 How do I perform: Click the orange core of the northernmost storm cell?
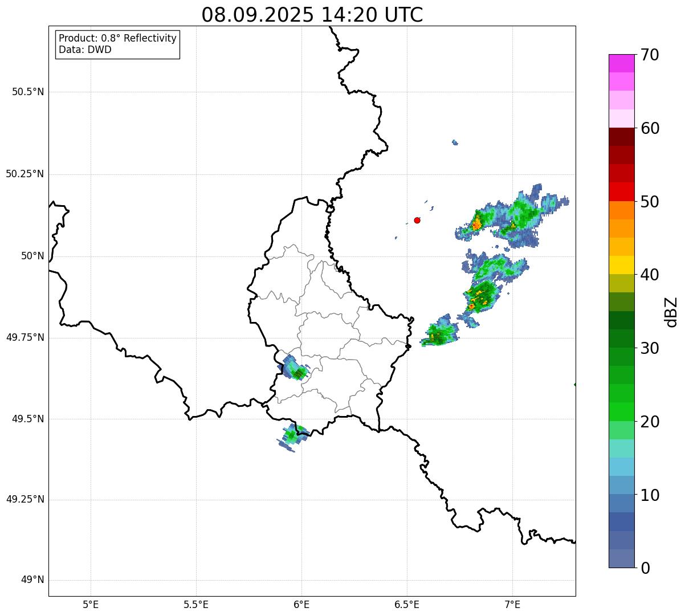(x=476, y=223)
